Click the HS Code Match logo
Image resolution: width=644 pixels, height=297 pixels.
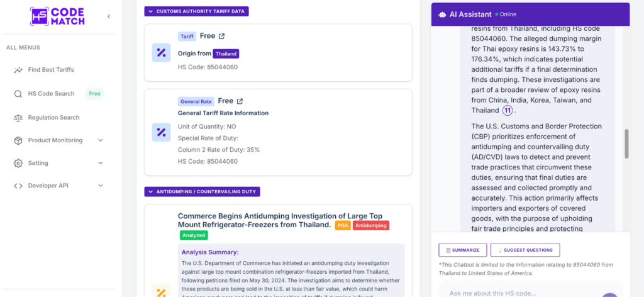57,16
